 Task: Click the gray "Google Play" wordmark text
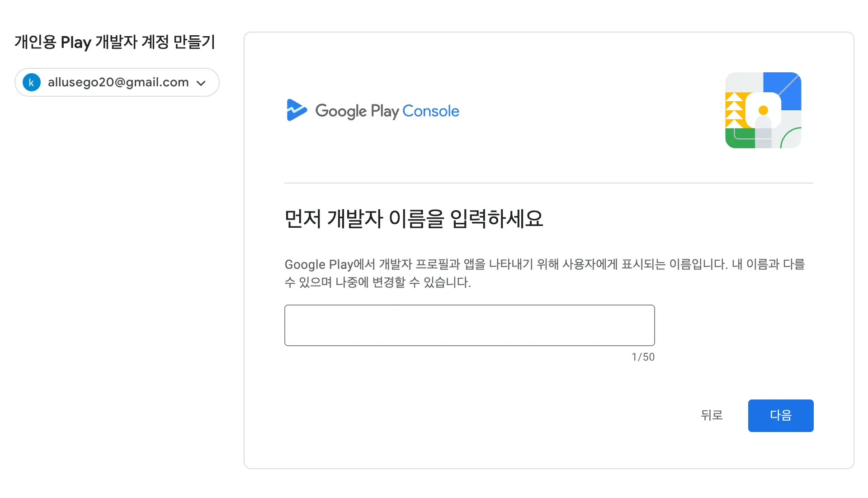(x=357, y=111)
